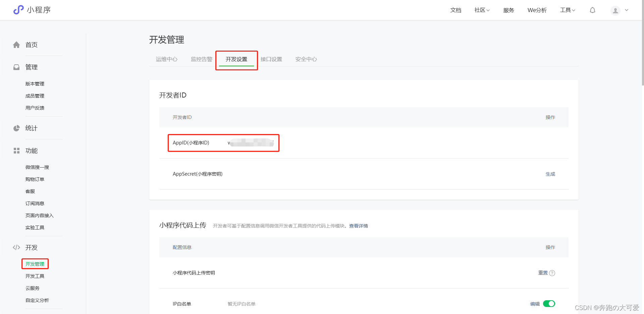Toggle the IP白名单 switch off
This screenshot has width=644, height=314.
tap(549, 304)
